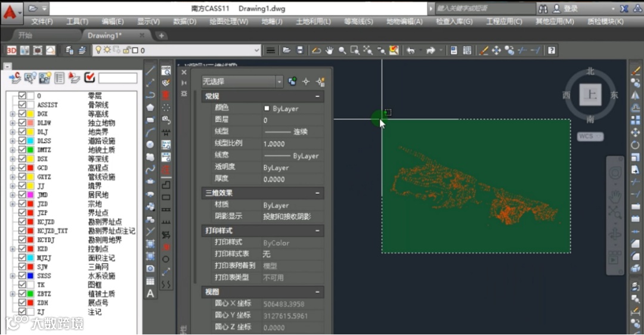The width and height of the screenshot is (644, 335).
Task: Uncheck the GCD layer checkbox
Action: click(x=22, y=168)
